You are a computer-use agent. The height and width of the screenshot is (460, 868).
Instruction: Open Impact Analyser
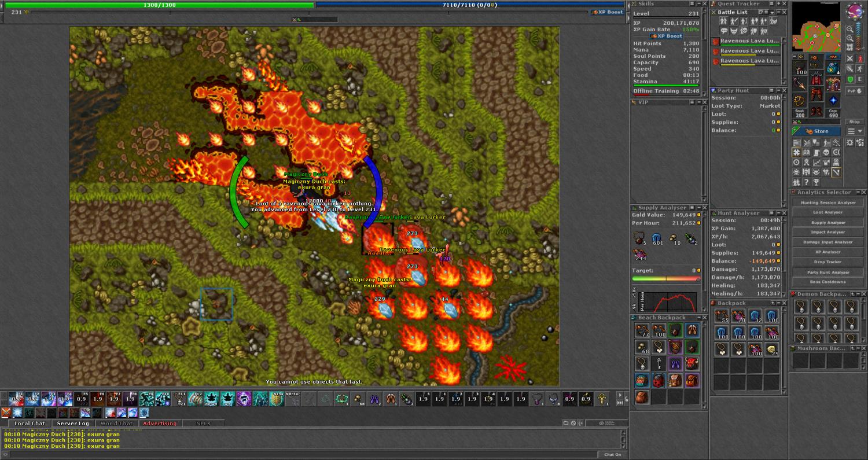[x=828, y=232]
